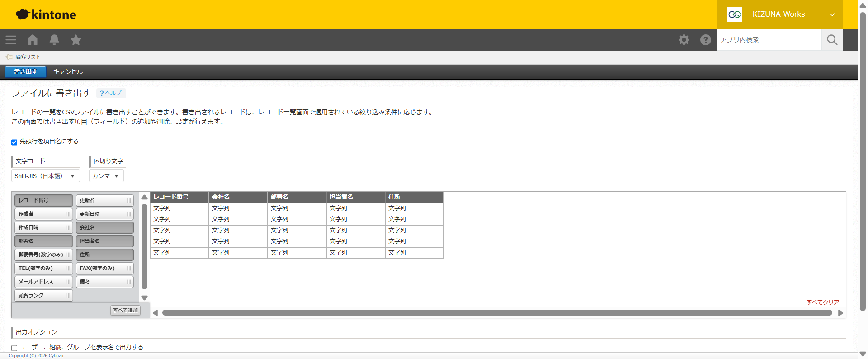
Task: Go to the kintone home portal
Action: (x=33, y=40)
